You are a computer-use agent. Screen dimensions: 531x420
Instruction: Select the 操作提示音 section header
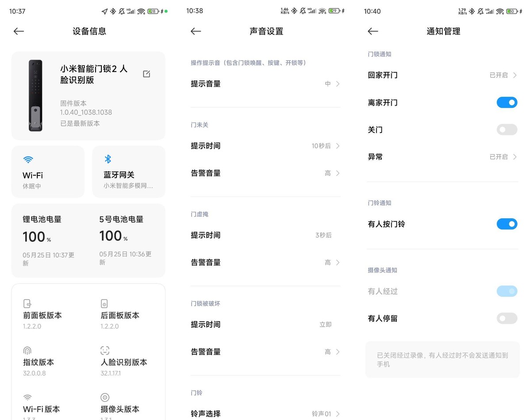click(249, 63)
